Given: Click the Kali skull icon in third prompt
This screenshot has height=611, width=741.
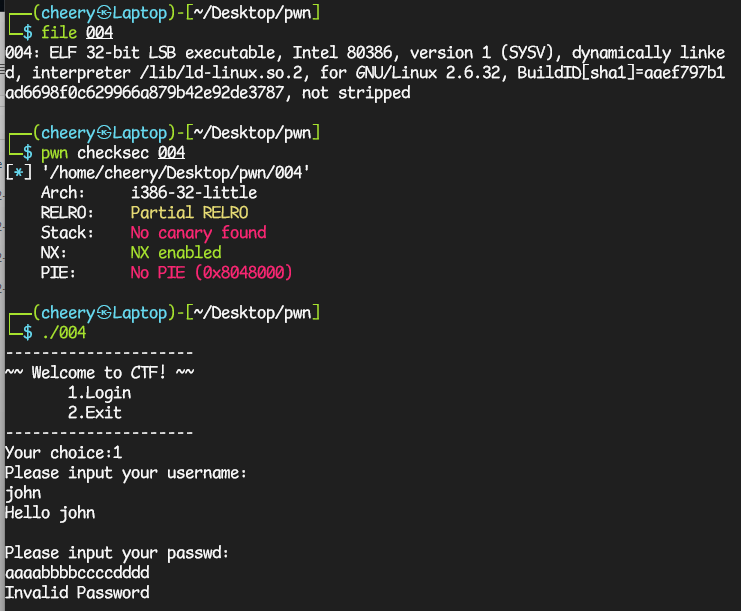Looking at the screenshot, I should coord(104,313).
